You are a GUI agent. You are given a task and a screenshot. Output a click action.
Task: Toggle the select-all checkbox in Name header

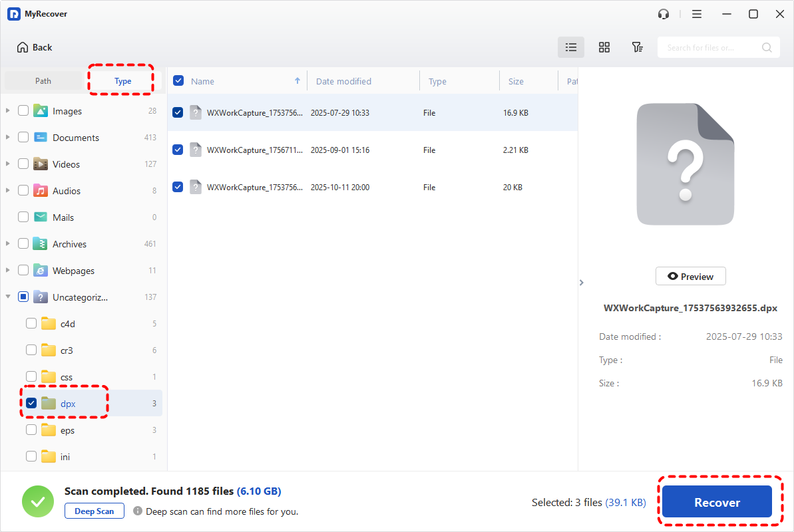(178, 81)
